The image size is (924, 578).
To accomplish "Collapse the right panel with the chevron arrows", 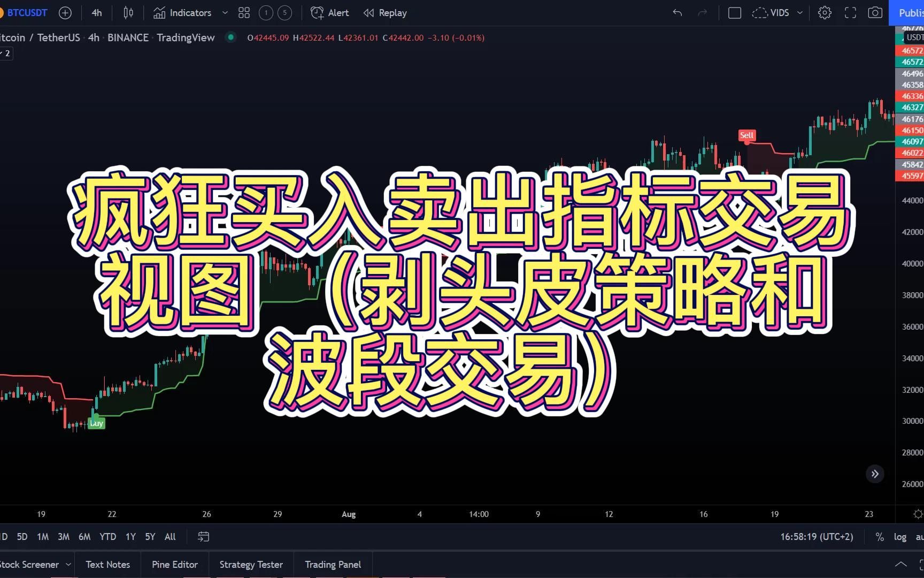I will coord(875,474).
